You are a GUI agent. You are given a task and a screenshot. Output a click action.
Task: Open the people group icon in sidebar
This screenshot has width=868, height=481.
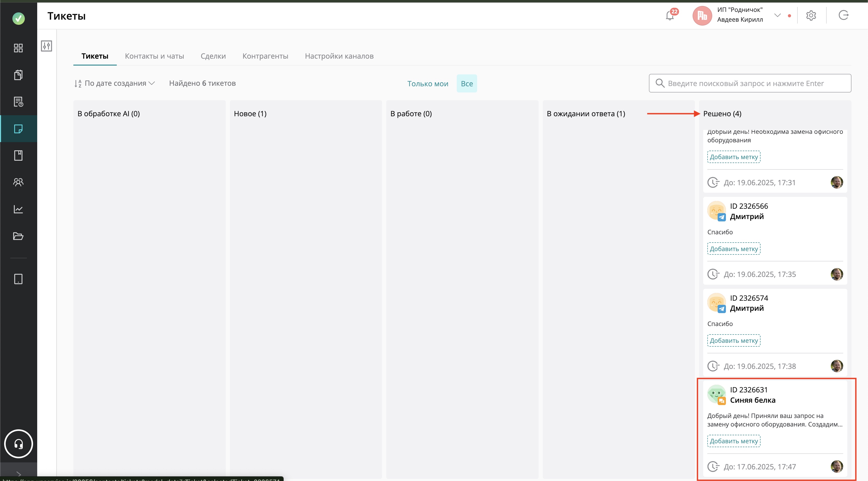pyautogui.click(x=18, y=182)
